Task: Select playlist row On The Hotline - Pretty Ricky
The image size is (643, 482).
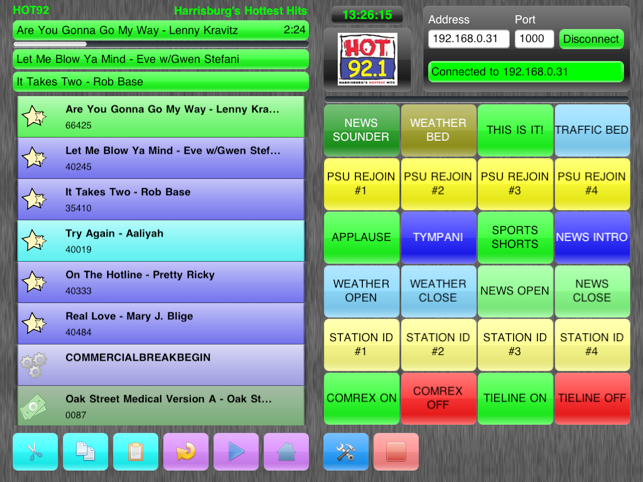Action: point(161,282)
